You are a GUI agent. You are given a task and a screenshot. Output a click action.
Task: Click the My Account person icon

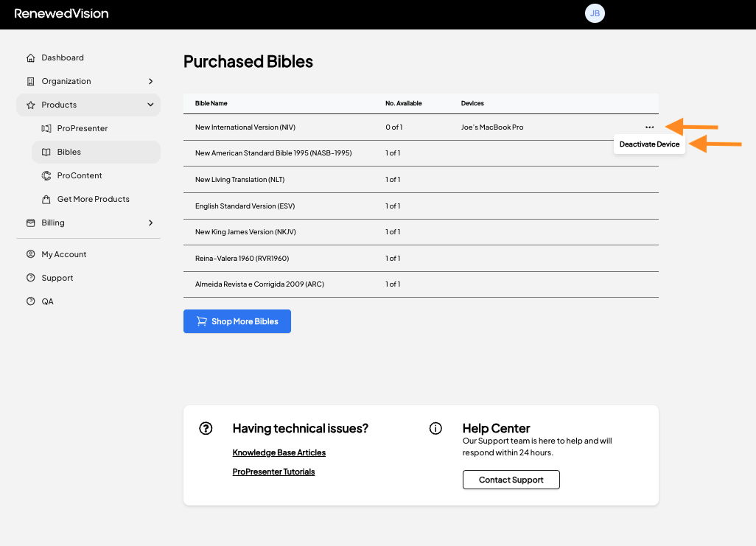click(31, 254)
